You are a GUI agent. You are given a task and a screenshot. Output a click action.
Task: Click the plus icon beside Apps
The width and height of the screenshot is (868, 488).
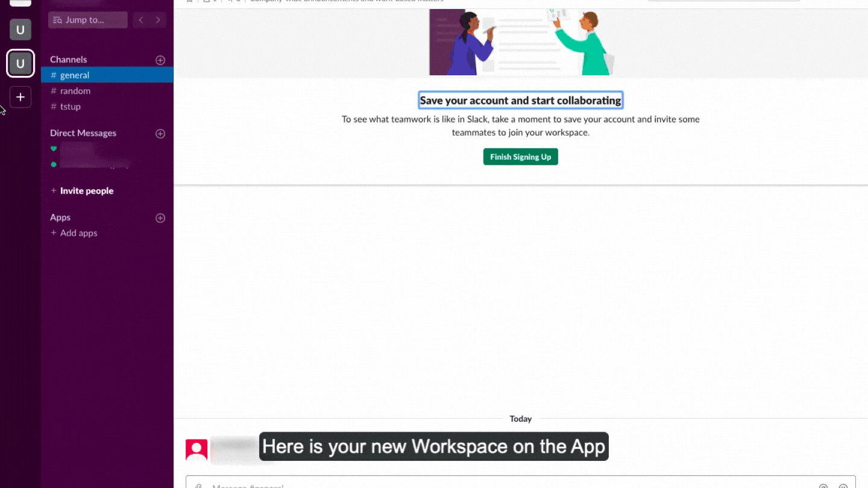(x=160, y=218)
